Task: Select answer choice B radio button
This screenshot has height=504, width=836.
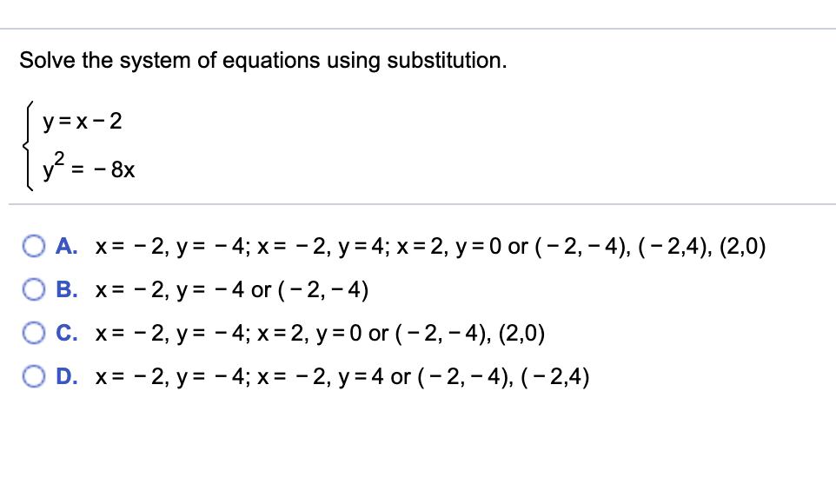Action: point(34,289)
